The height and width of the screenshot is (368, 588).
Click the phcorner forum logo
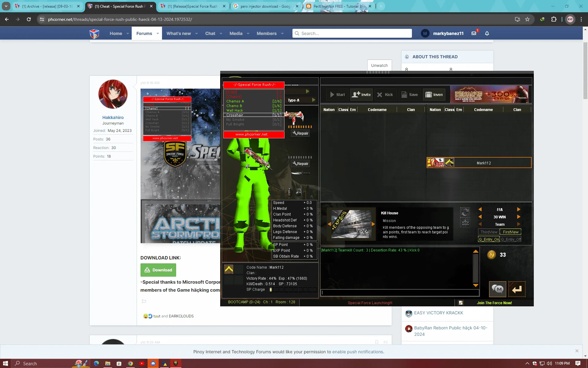94,33
